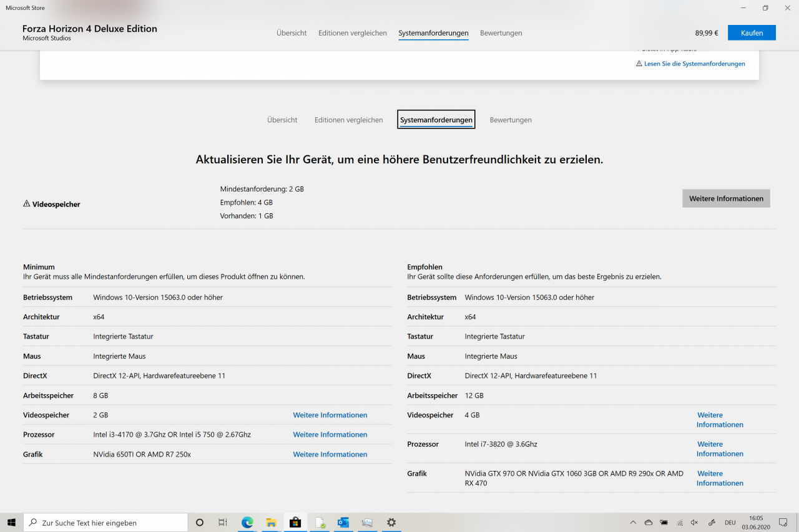The height and width of the screenshot is (532, 799).
Task: Open 'Weitere Informationen' for minimum Prozessor Intel i3-4170
Action: [x=330, y=435]
